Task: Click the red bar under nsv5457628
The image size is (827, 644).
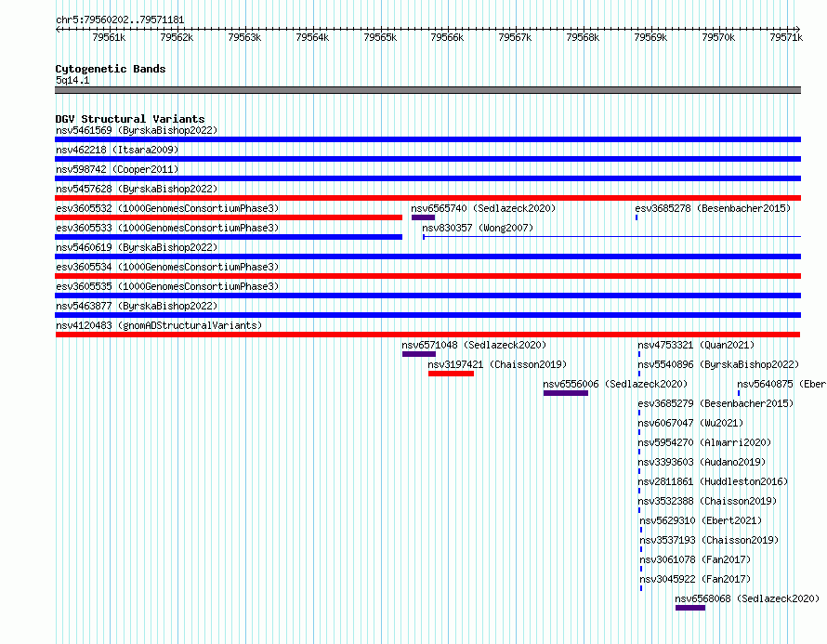Action: tap(427, 198)
